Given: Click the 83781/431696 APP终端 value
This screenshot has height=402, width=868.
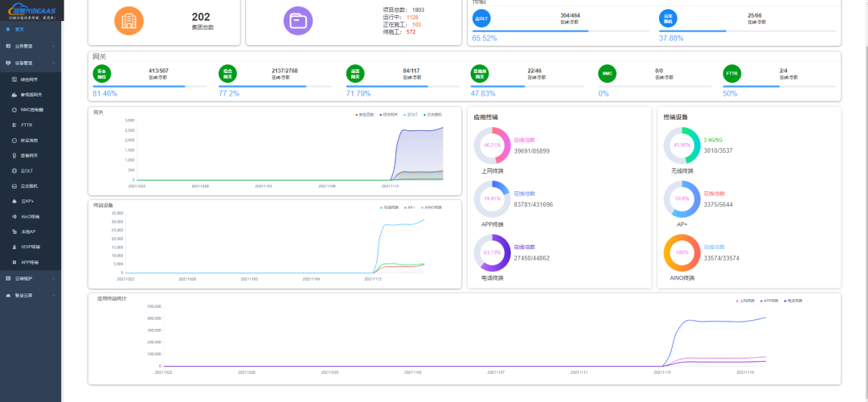Looking at the screenshot, I should click(x=534, y=204).
